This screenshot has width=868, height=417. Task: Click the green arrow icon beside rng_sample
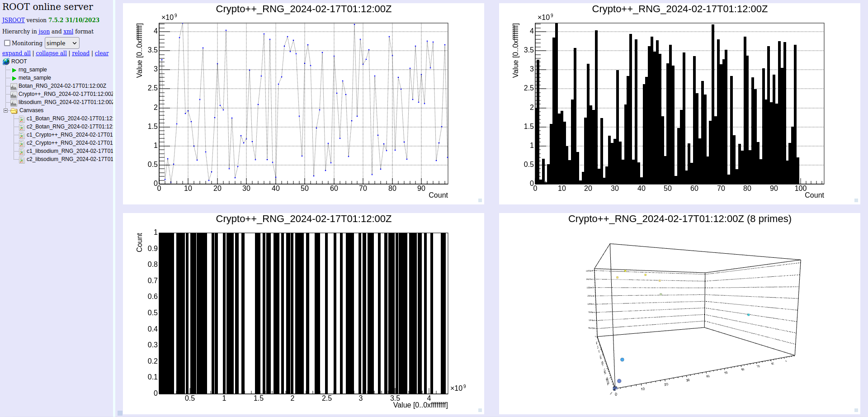14,70
